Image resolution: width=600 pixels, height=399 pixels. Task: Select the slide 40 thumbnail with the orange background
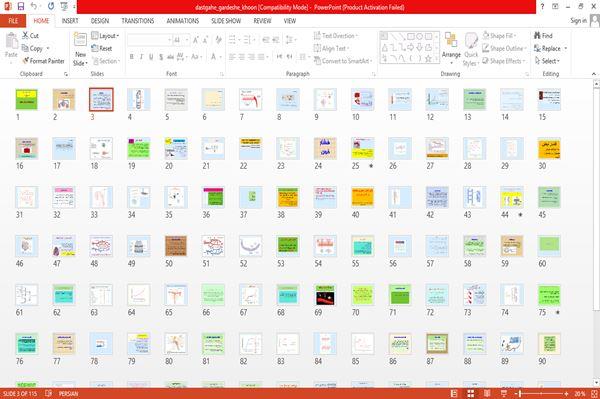(x=362, y=197)
